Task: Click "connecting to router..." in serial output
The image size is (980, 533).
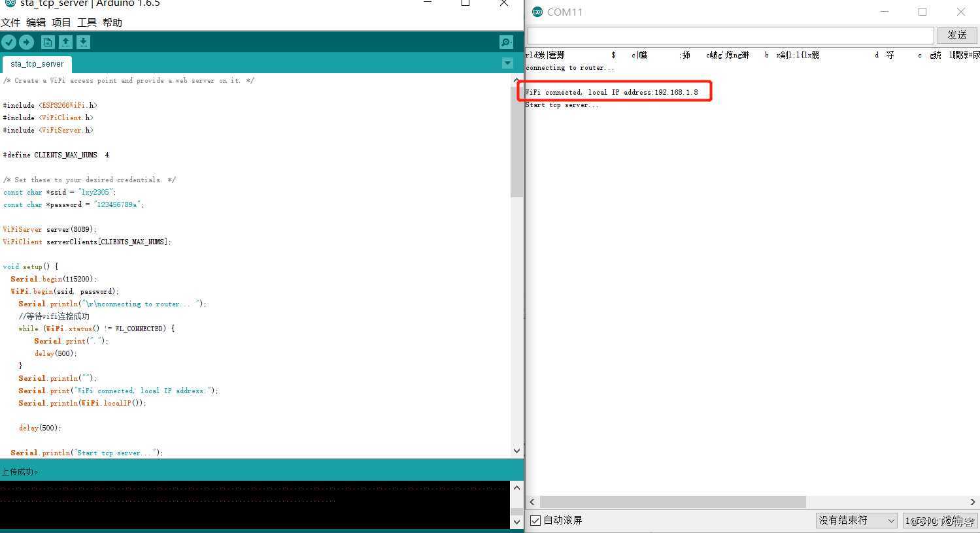Action: point(570,68)
